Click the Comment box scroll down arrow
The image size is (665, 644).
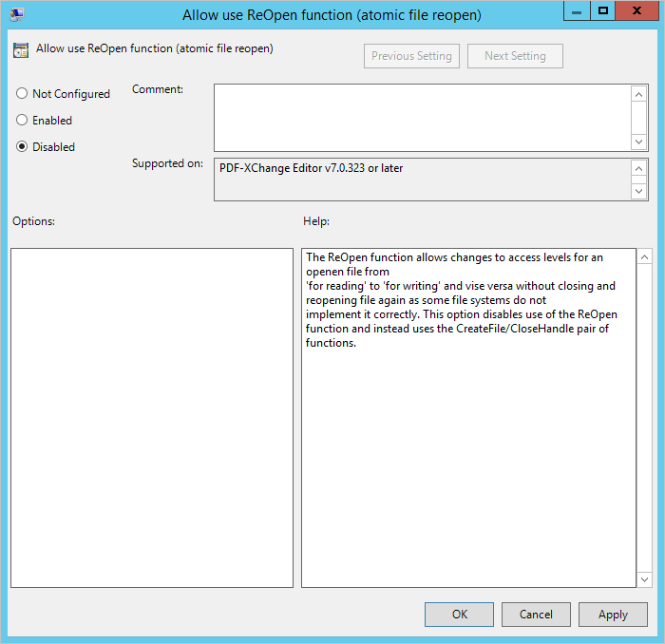pyautogui.click(x=638, y=142)
